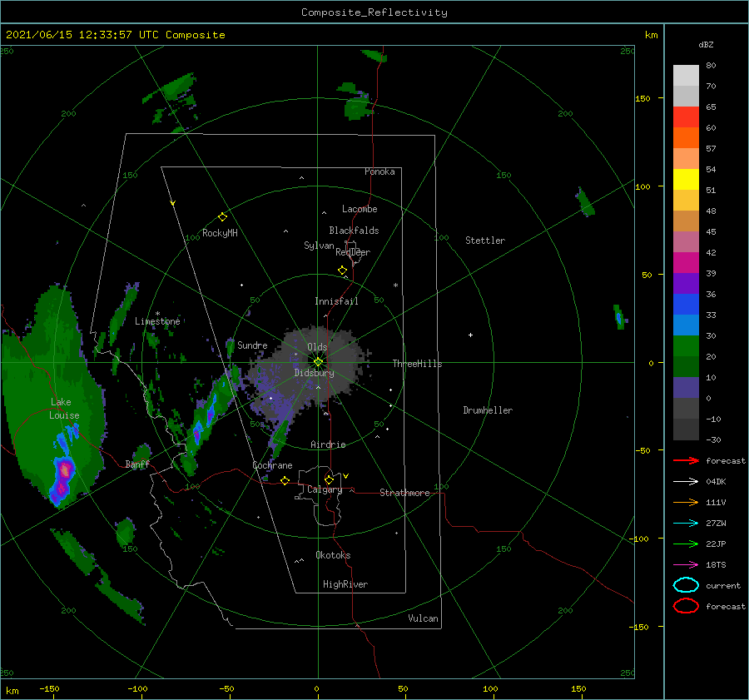Click the Okotoks label
The height and width of the screenshot is (700, 749).
333,555
